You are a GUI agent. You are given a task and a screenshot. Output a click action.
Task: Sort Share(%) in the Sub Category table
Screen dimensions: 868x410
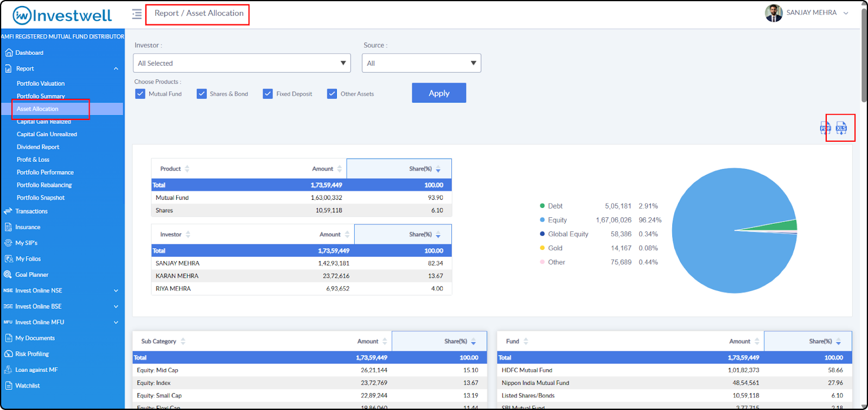point(474,342)
